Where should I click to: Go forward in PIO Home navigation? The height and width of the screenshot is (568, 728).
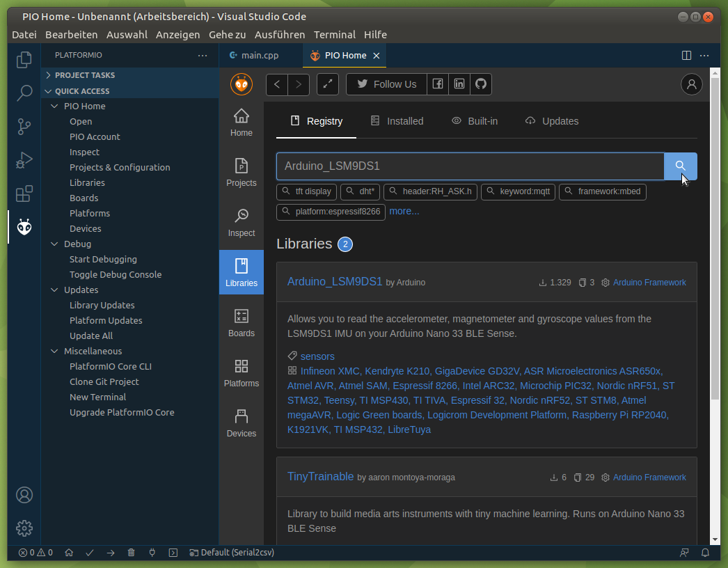coord(299,84)
